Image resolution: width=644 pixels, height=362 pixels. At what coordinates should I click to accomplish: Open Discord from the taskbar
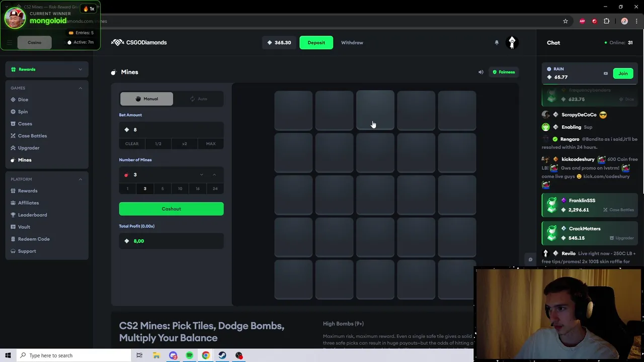173,355
